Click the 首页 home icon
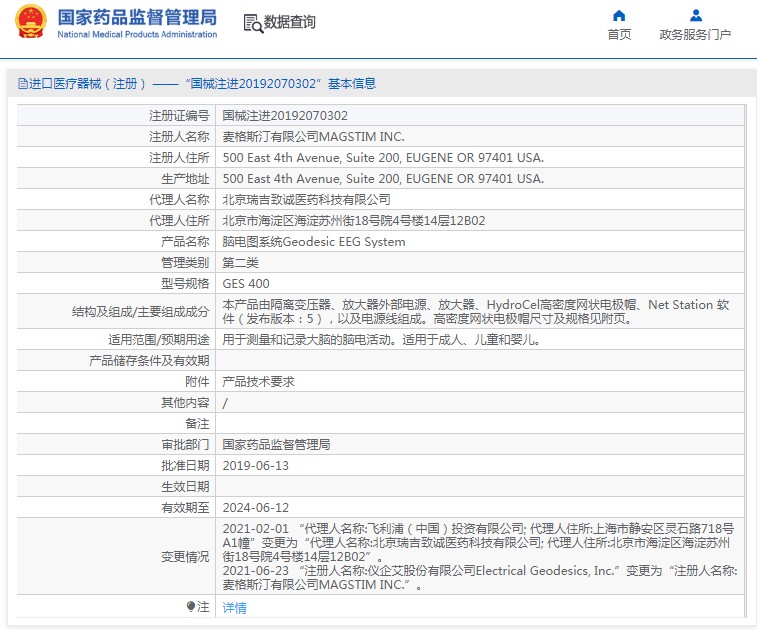The width and height of the screenshot is (757, 630). (x=619, y=15)
